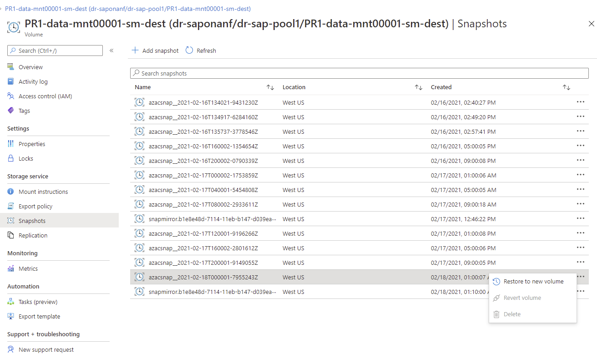Viewport: 597px width, 364px height.
Task: Click the Add snapshot plus icon
Action: 135,51
